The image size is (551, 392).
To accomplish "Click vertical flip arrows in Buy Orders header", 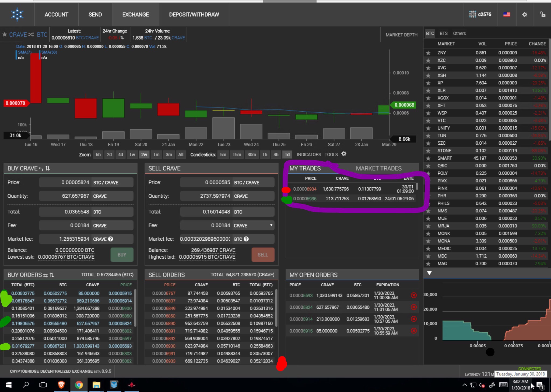I will [x=52, y=275].
